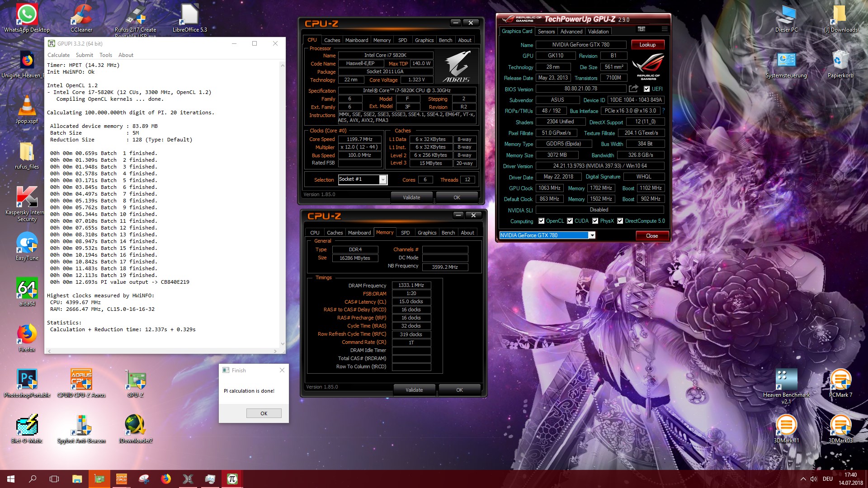Open About menu in GPUPI
This screenshot has height=488, width=868.
126,55
